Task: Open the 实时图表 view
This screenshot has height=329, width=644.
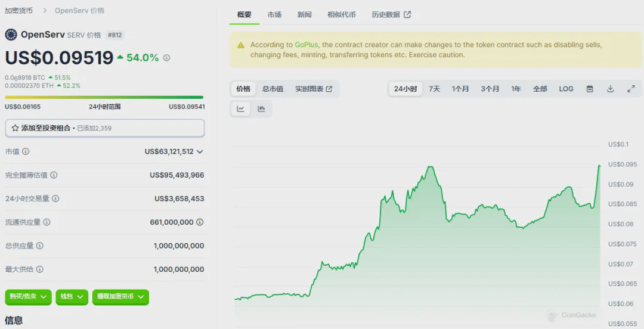Action: [x=314, y=89]
